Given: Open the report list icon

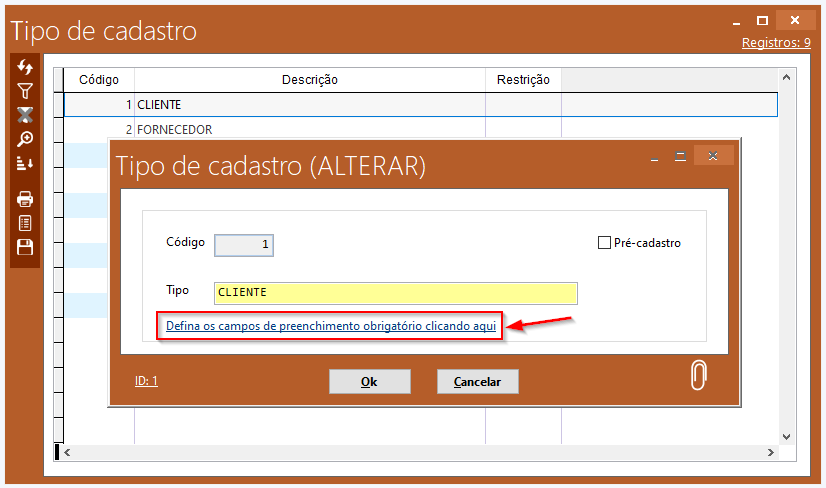Looking at the screenshot, I should (x=25, y=223).
